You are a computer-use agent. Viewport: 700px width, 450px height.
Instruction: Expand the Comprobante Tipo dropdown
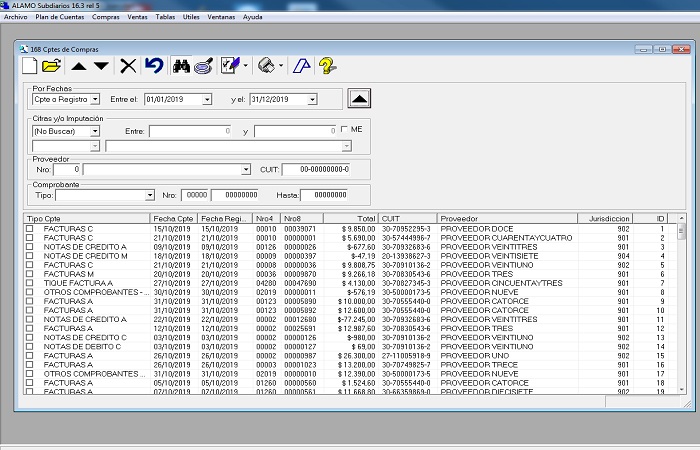[150, 195]
